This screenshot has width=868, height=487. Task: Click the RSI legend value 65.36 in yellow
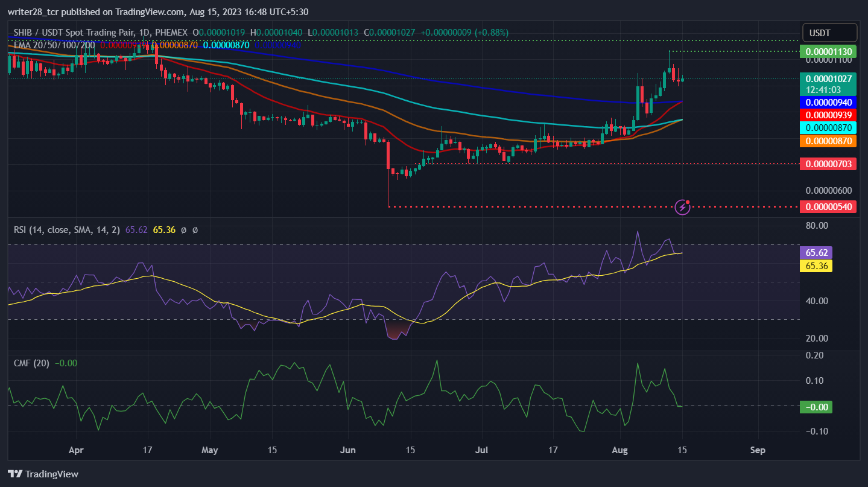pos(164,230)
